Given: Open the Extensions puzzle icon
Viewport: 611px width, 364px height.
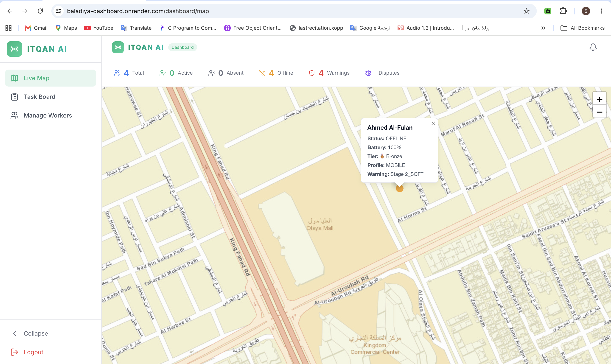Looking at the screenshot, I should pos(563,11).
